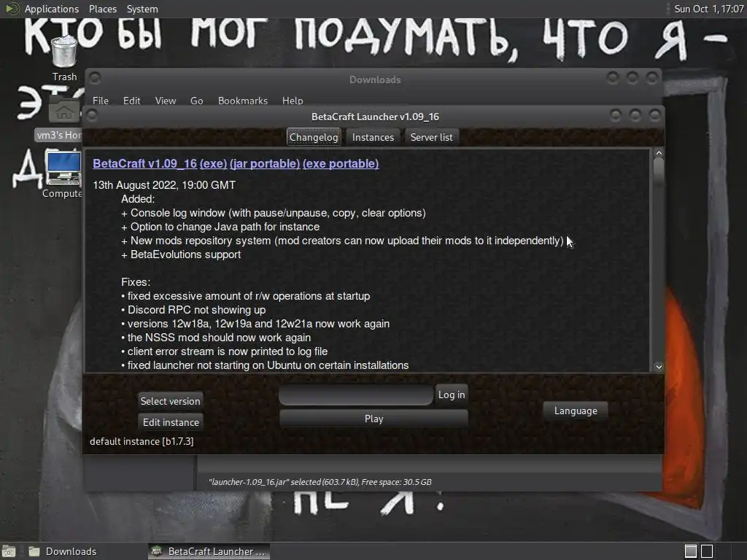Click 'default instance [b1.7.3]' label
The width and height of the screenshot is (747, 560).
[142, 441]
